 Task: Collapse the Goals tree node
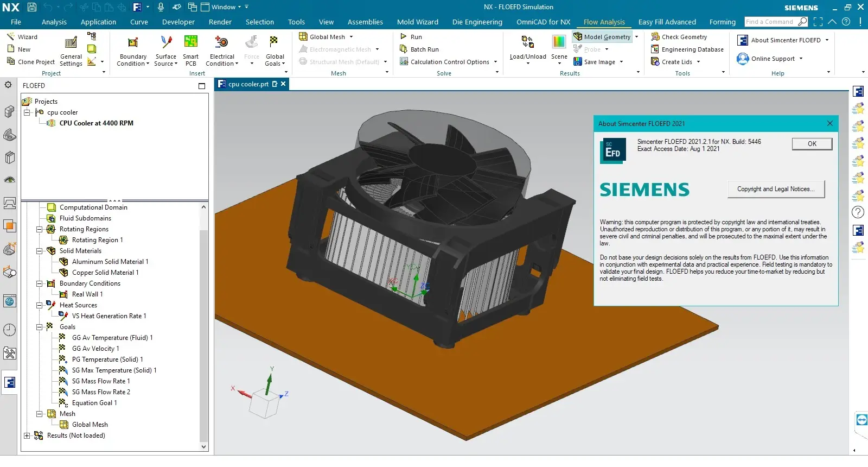(x=39, y=327)
